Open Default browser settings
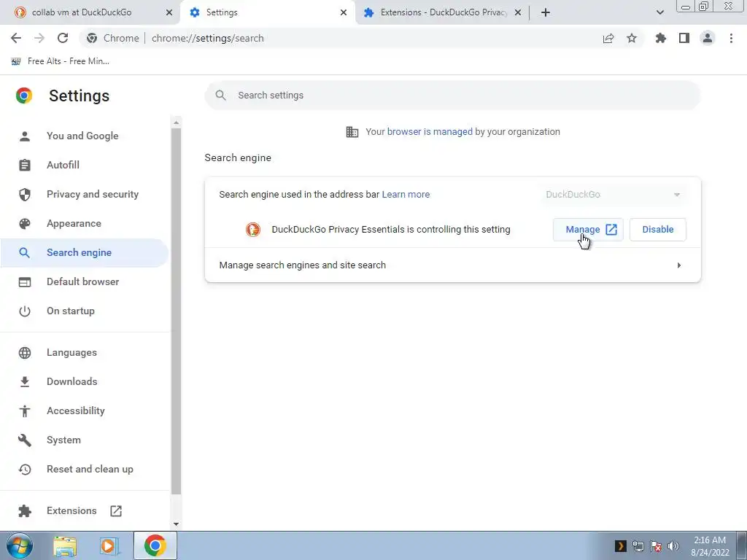Image resolution: width=747 pixels, height=560 pixels. tap(85, 282)
